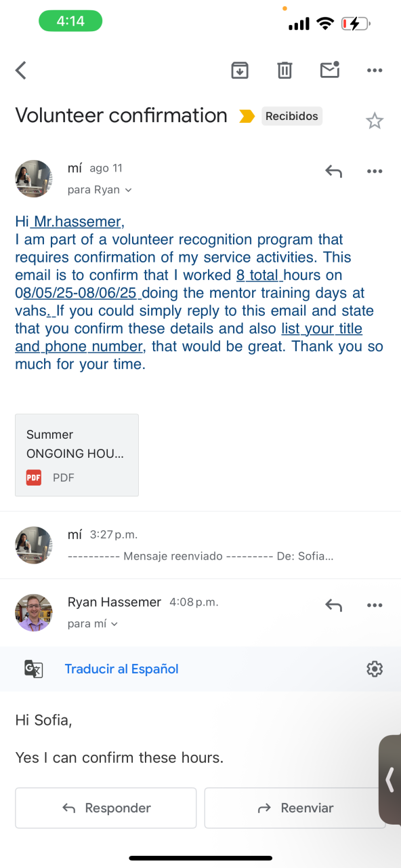Reply arrow on Ryan Hassemer's message
This screenshot has height=868, width=401.
(333, 605)
